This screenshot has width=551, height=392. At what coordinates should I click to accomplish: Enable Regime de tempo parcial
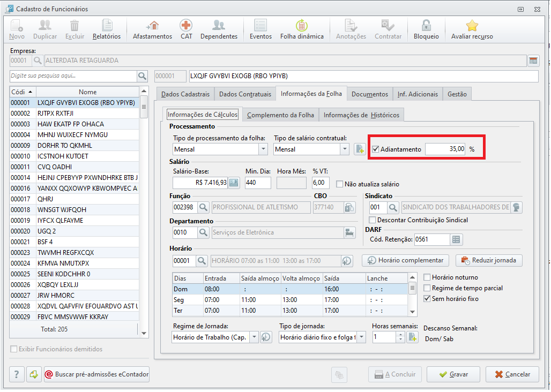(427, 288)
